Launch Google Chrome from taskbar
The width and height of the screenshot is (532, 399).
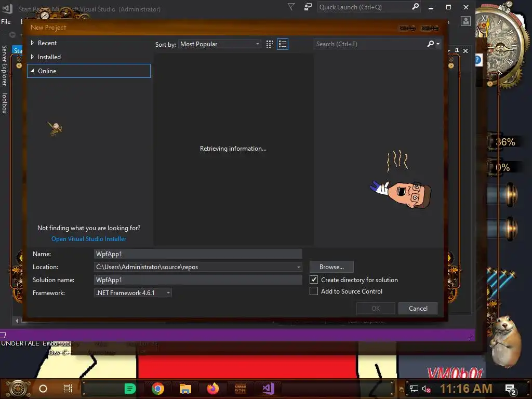click(158, 389)
